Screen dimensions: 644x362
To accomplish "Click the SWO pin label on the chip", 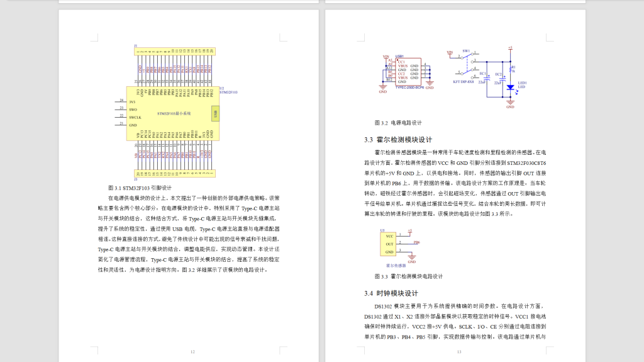I will click(x=133, y=110).
